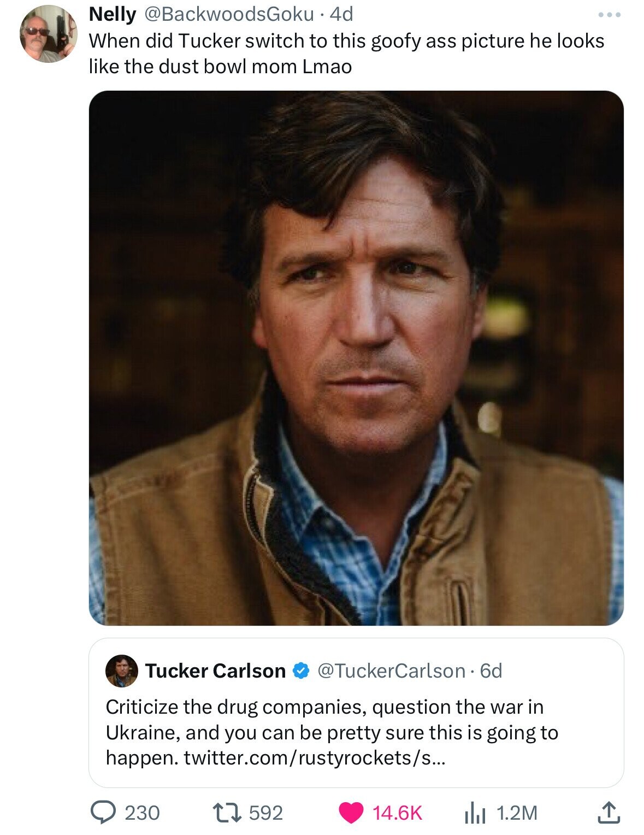Open the @TuckerCarlson handle in quote
644x835 pixels.
pyautogui.click(x=391, y=671)
